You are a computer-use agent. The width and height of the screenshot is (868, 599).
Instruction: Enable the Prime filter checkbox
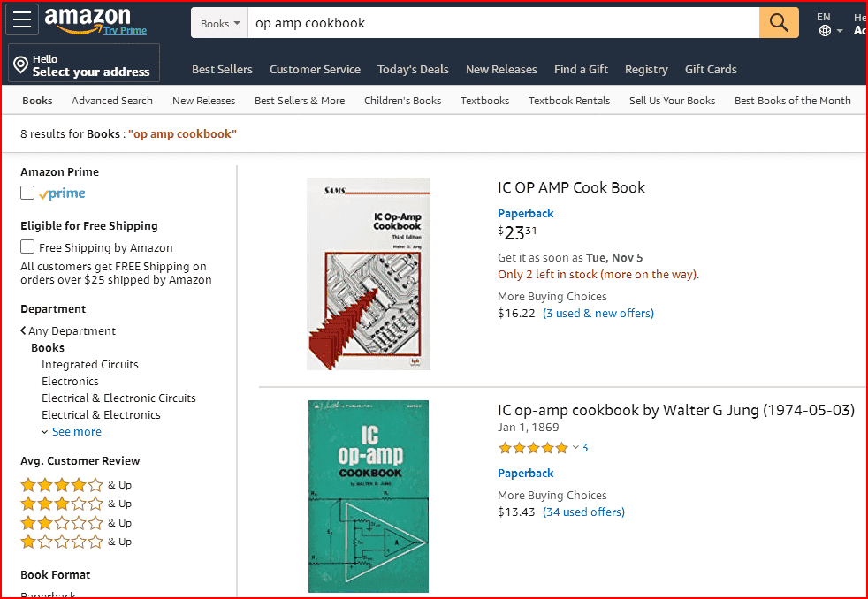27,193
